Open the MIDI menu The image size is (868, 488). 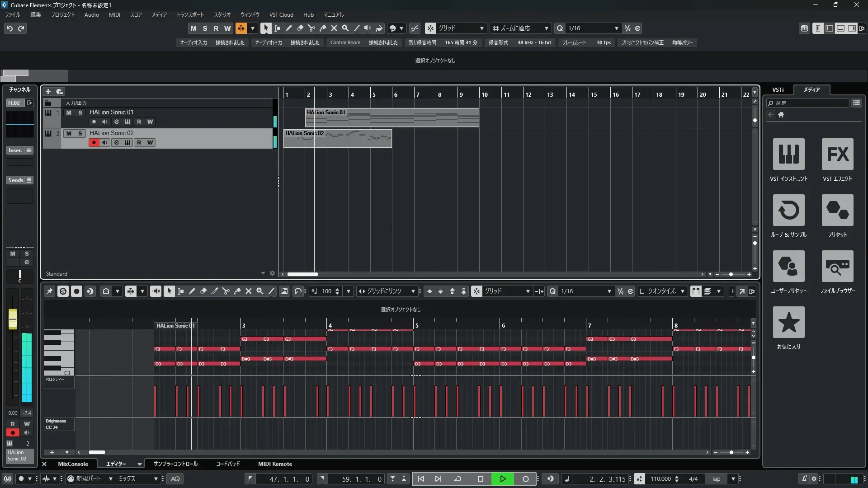(x=114, y=15)
